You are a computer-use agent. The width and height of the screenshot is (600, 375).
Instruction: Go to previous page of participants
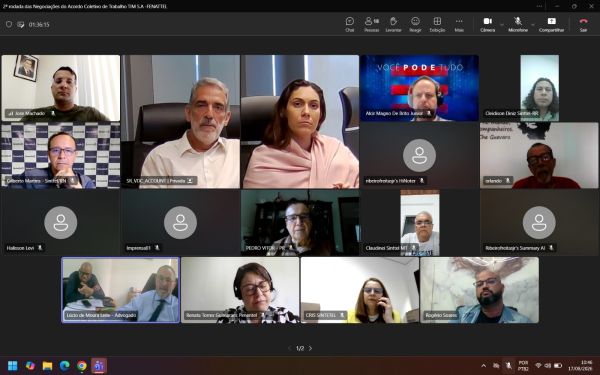pyautogui.click(x=290, y=348)
